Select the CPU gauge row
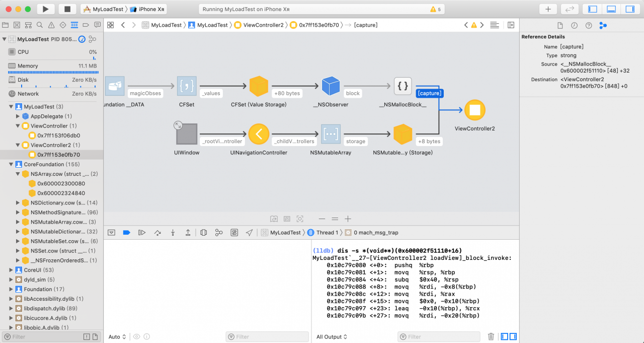Viewport: 644px width, 343px height. tap(52, 52)
